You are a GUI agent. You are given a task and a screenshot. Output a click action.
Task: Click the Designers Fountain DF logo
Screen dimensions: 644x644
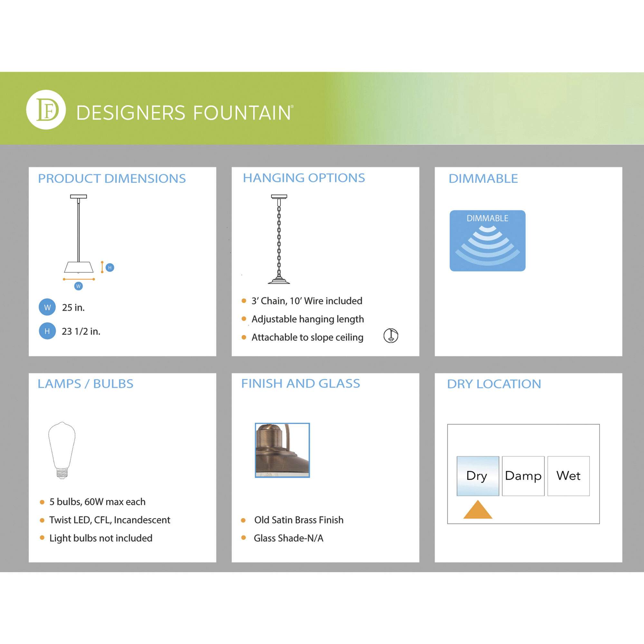(x=46, y=110)
